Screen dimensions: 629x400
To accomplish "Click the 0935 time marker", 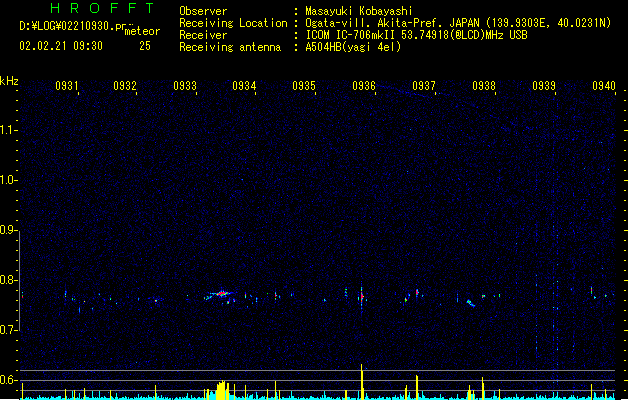I will (x=304, y=85).
